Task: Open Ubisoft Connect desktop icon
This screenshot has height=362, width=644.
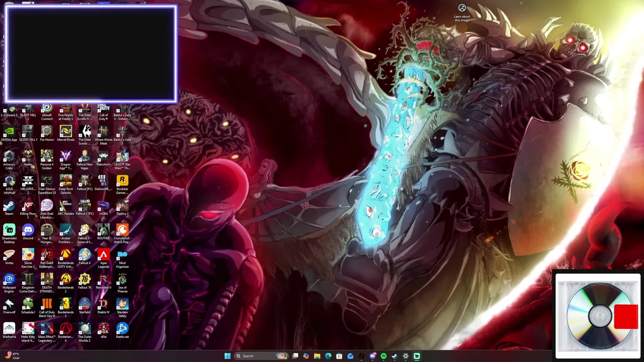Action: point(47,112)
